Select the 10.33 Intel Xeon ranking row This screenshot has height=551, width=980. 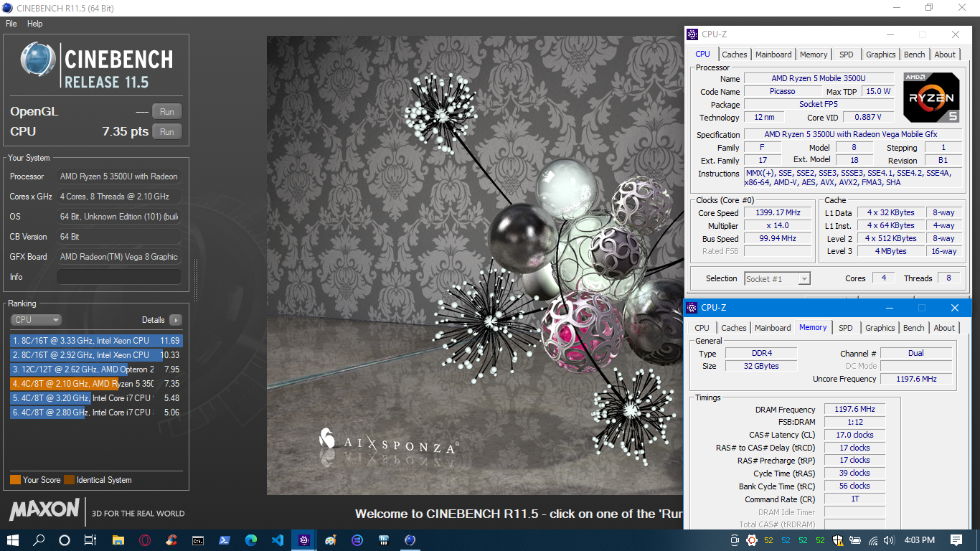(96, 355)
